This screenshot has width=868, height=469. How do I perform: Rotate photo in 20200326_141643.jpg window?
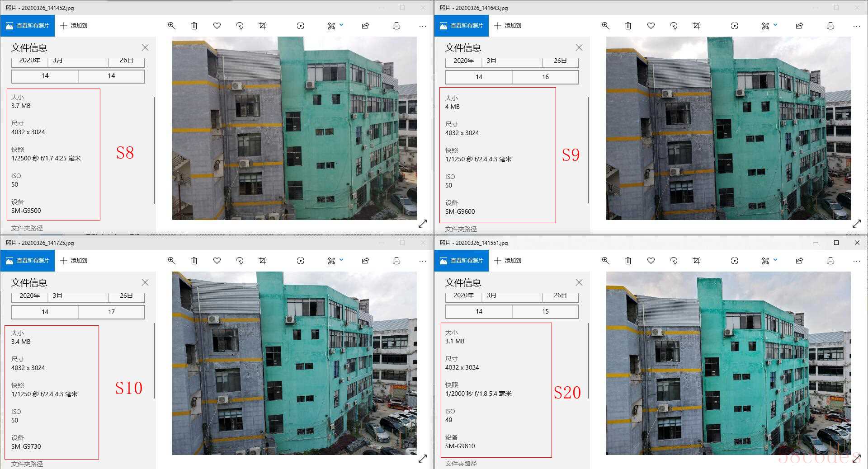(674, 26)
